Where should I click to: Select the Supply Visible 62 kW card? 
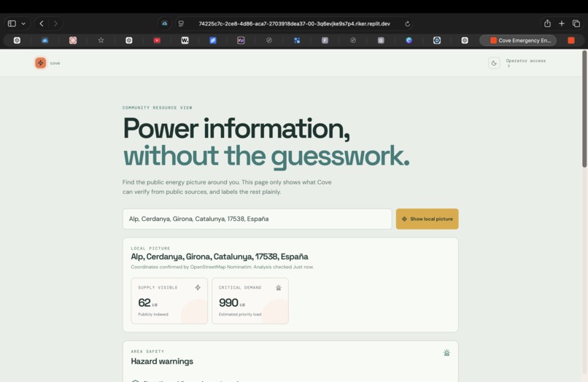tap(169, 300)
